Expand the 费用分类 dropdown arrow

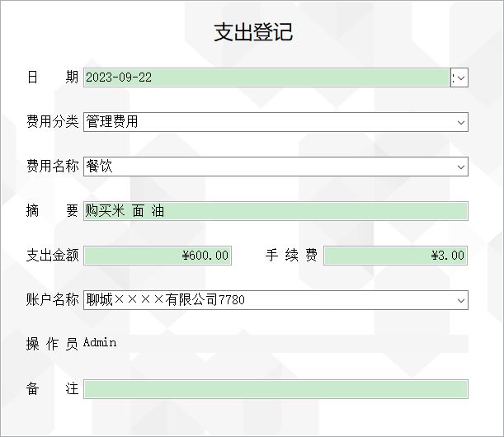tap(461, 122)
